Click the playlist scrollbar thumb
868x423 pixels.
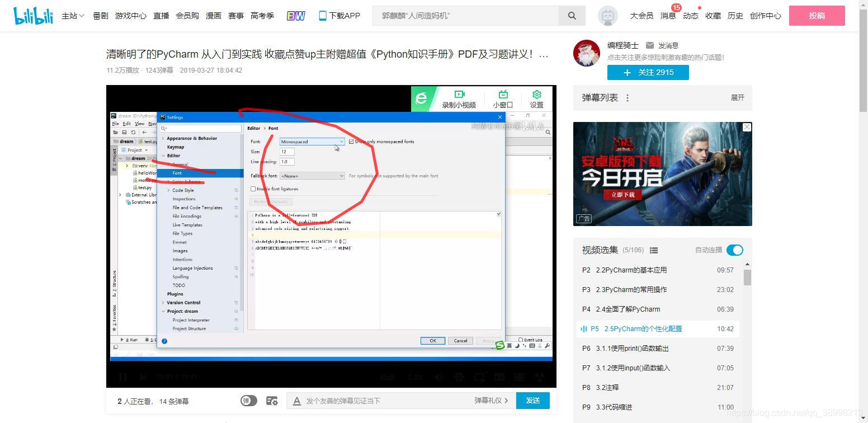coord(748,277)
